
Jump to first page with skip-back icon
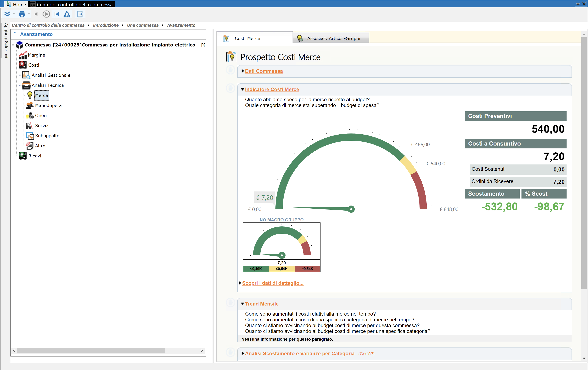tap(57, 14)
